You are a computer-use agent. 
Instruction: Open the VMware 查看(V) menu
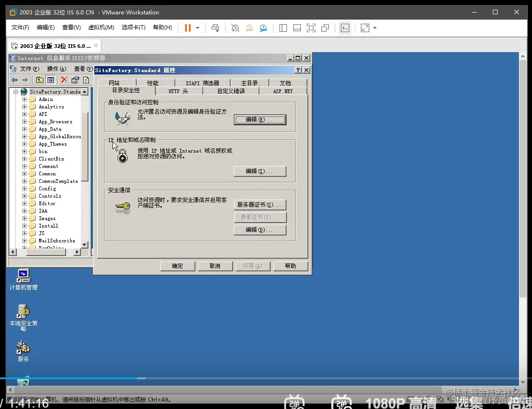point(71,27)
